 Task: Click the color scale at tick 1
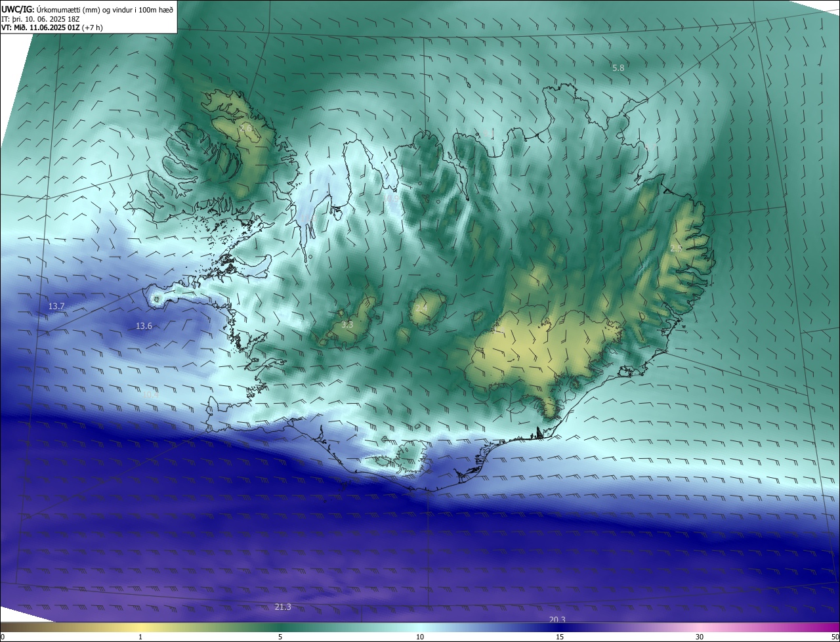click(140, 637)
